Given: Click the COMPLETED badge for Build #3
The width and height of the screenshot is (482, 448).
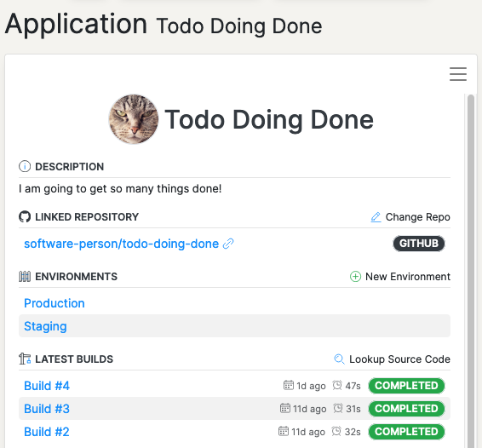Looking at the screenshot, I should coord(406,409).
